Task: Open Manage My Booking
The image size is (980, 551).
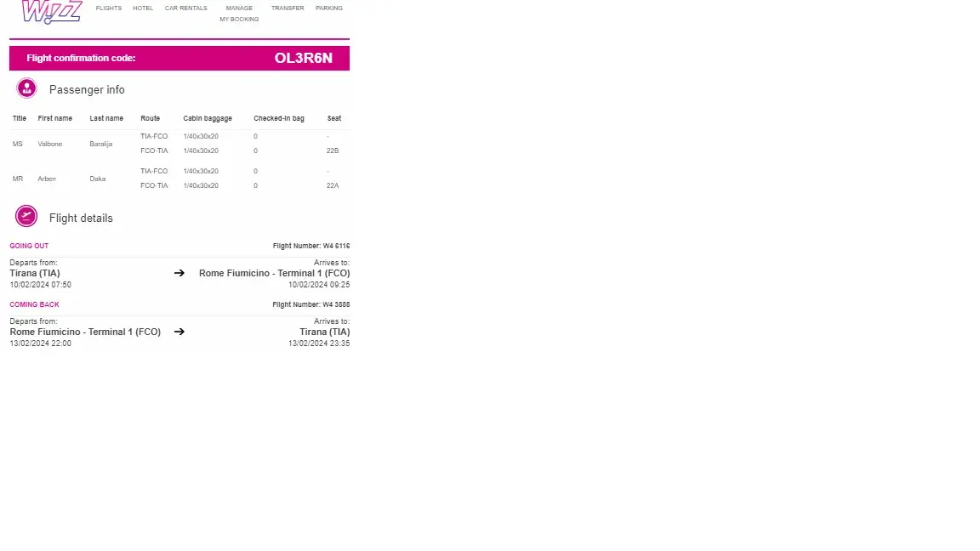Action: coord(239,14)
